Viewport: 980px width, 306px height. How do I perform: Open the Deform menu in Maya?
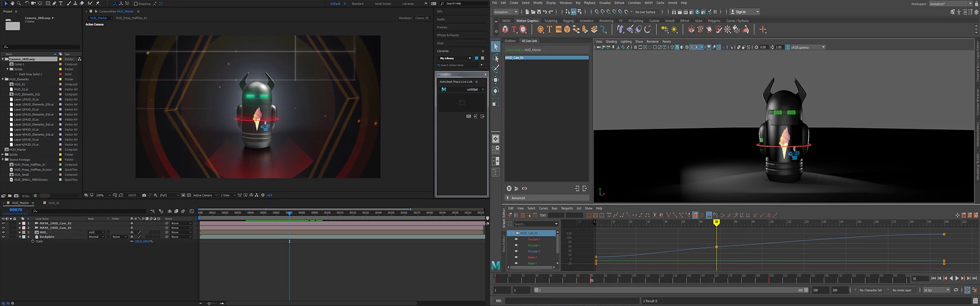click(x=619, y=3)
